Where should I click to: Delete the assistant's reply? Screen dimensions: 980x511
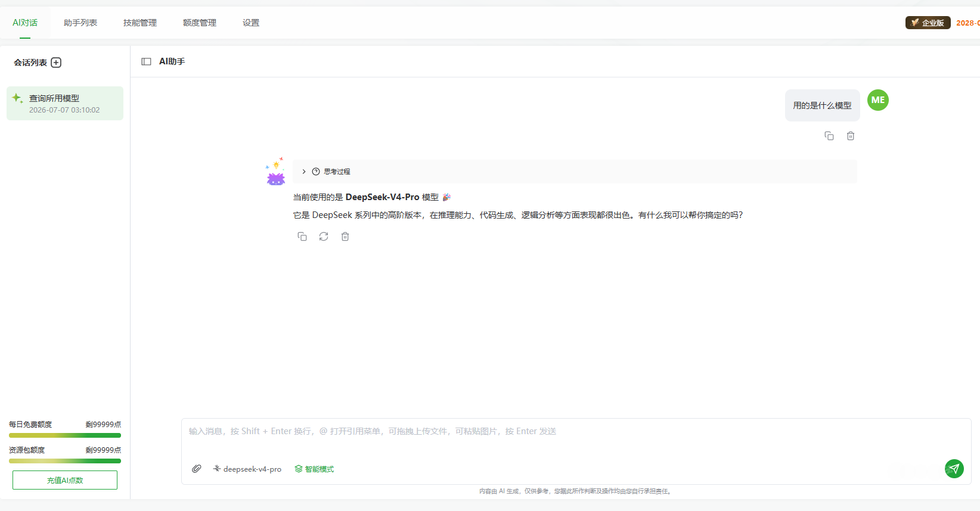click(345, 236)
